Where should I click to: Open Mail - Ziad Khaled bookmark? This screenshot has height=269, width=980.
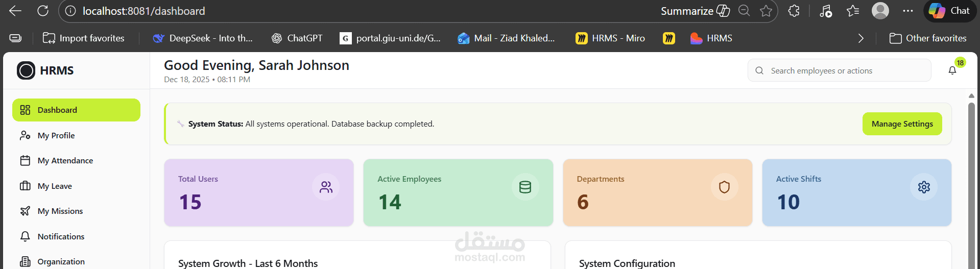(507, 38)
